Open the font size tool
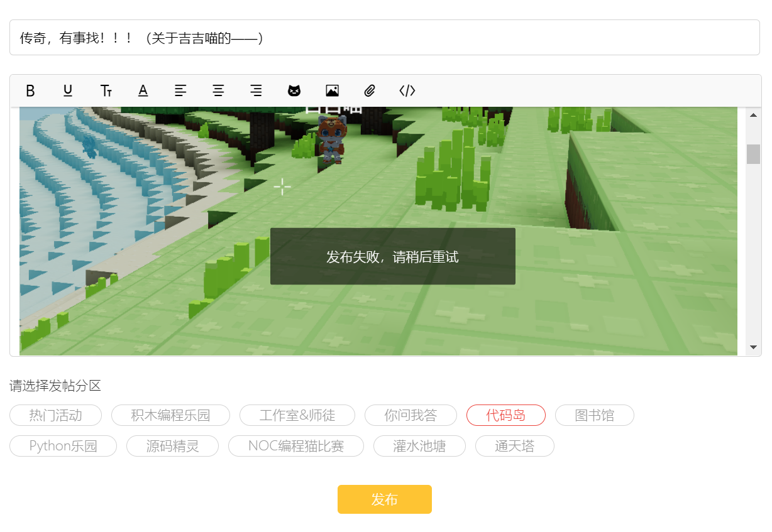Viewport: 772px width, 532px height. (106, 90)
